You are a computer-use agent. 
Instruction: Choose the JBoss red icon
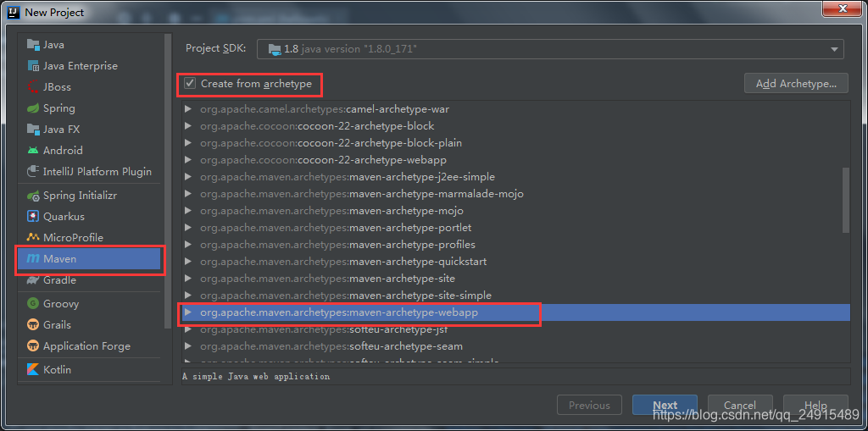(33, 87)
